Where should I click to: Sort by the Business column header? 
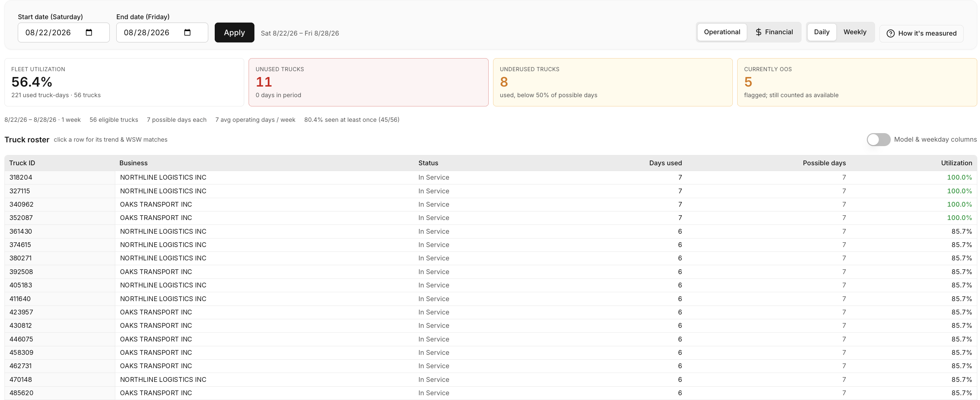point(134,163)
